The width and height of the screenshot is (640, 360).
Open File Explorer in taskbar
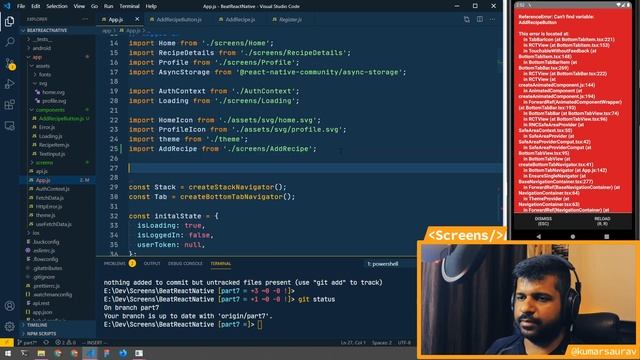click(41, 353)
